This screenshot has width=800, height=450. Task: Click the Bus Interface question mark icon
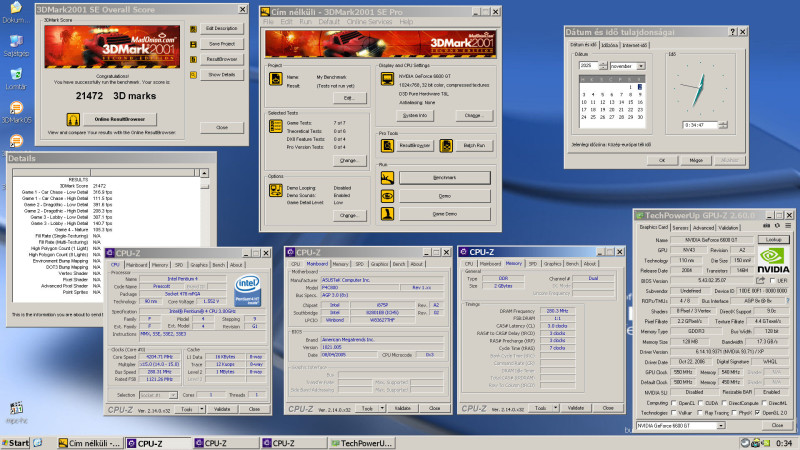pyautogui.click(x=787, y=299)
